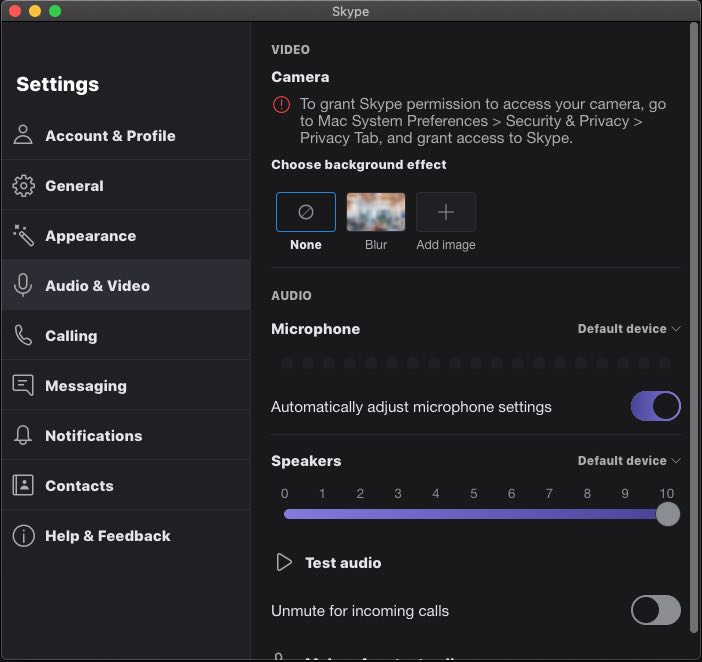Choose the Blur background thumbnail

pos(376,212)
